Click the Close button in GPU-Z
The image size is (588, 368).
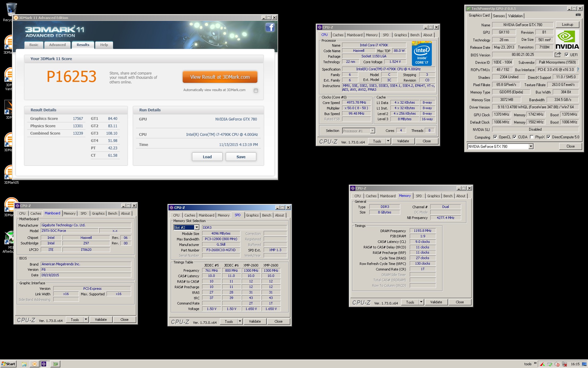coord(571,146)
